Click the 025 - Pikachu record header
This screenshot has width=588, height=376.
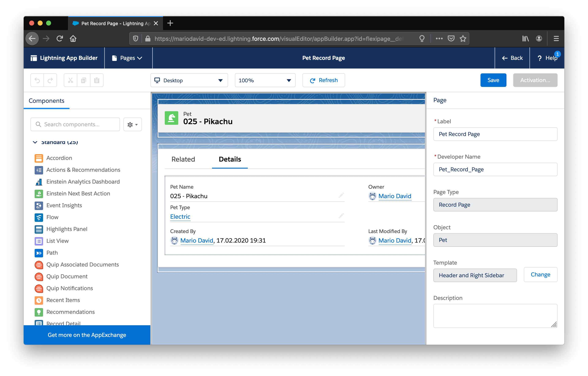[x=208, y=122]
